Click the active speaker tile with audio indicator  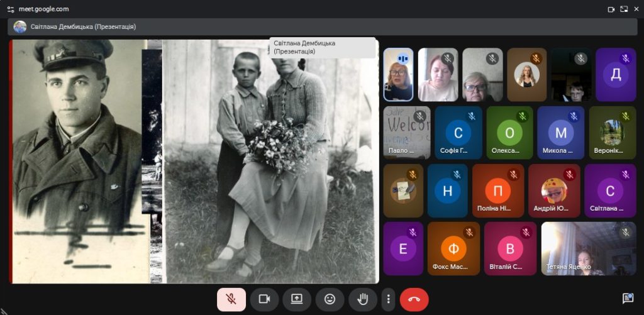398,75
